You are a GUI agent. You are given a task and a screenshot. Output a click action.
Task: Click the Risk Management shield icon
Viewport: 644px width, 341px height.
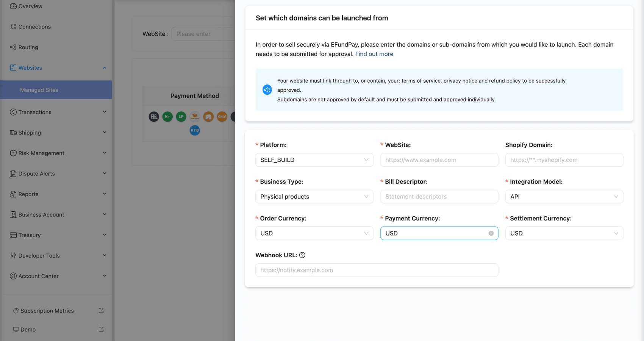[13, 153]
